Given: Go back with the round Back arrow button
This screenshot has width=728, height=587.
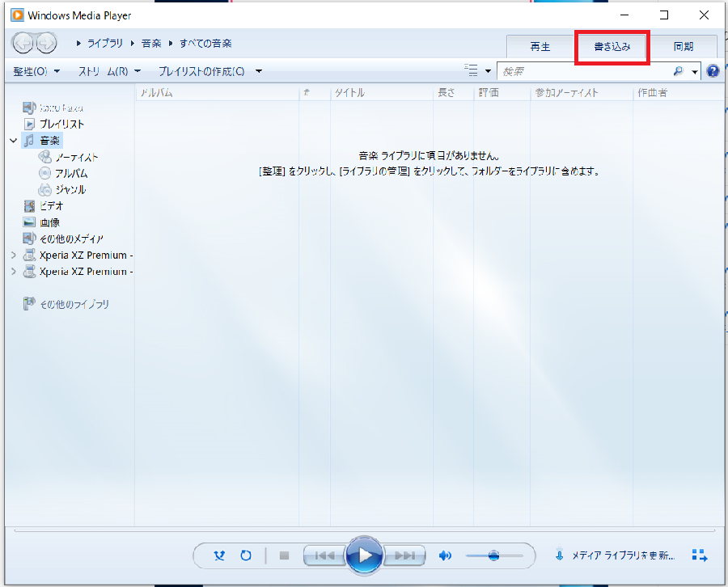Looking at the screenshot, I should (23, 44).
